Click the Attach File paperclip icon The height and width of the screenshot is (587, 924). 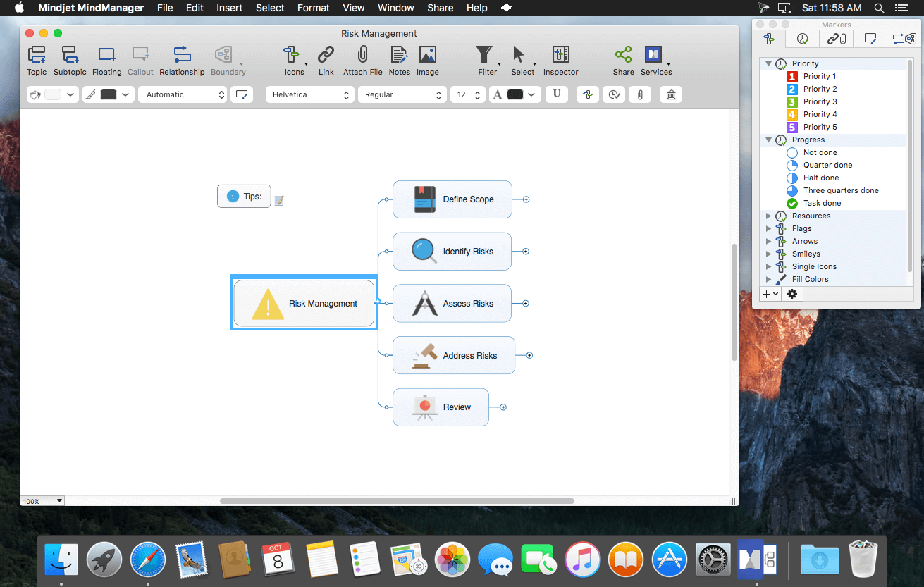pos(362,55)
